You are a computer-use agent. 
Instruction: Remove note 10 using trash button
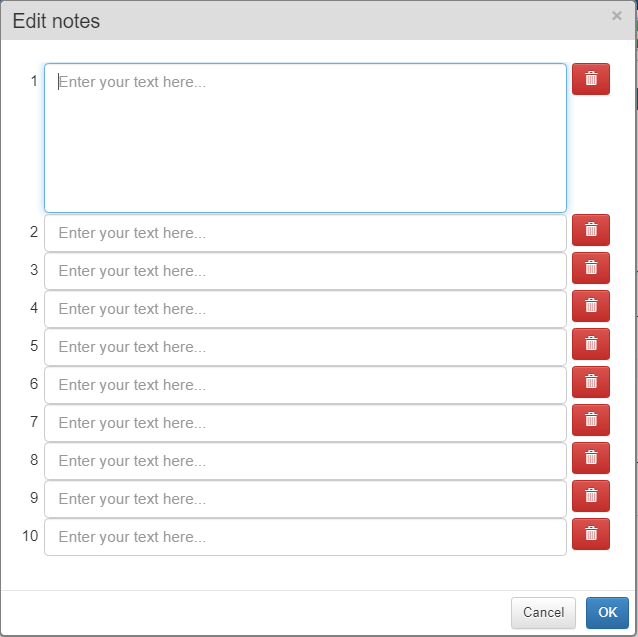(590, 534)
